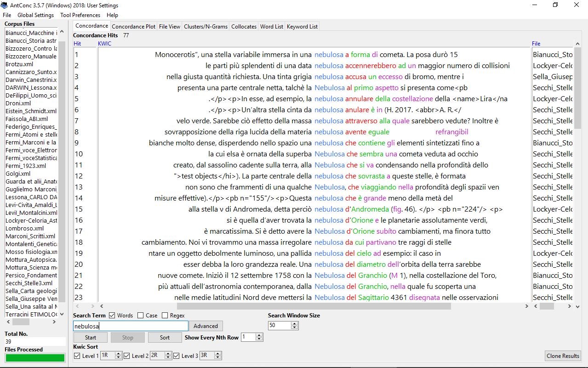The height and width of the screenshot is (368, 588).
Task: Open the Help menu
Action: click(x=112, y=15)
